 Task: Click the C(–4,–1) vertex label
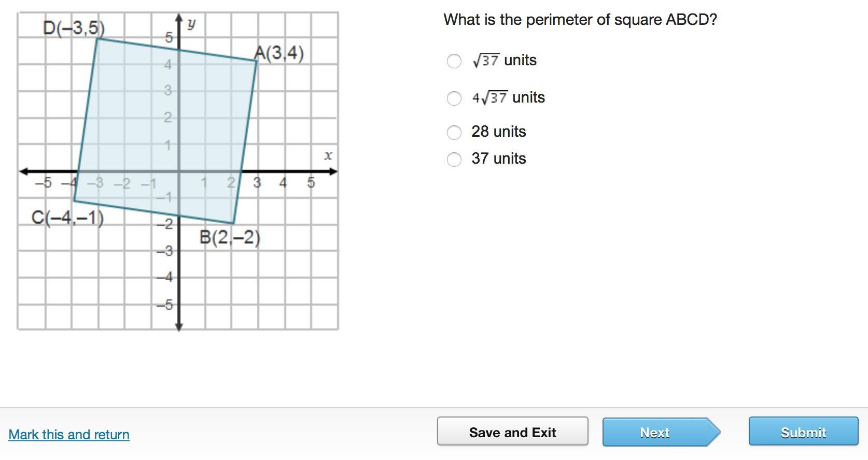coord(67,218)
